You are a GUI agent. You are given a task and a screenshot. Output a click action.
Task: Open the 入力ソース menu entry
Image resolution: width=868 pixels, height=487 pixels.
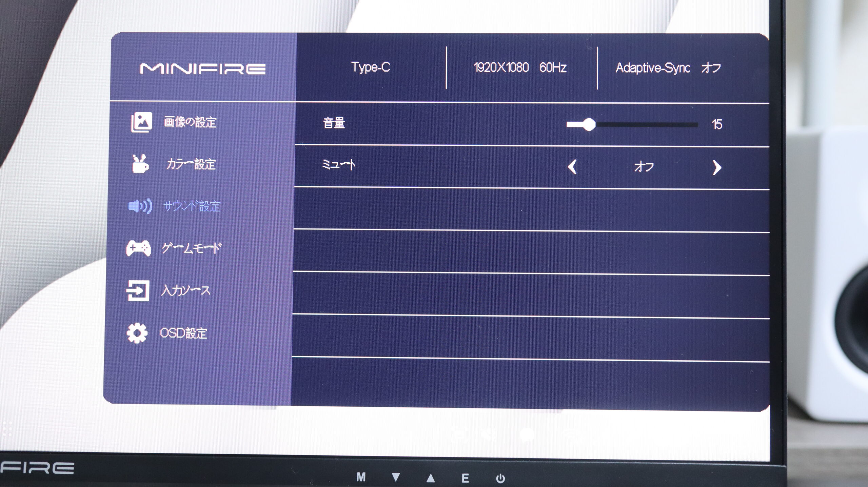tap(185, 290)
